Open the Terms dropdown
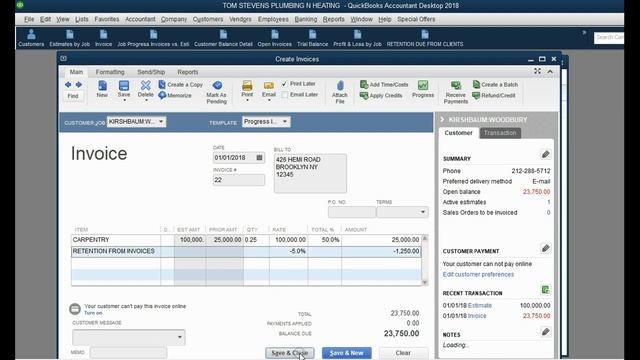Screen dimensions: 640x360 click(423, 212)
